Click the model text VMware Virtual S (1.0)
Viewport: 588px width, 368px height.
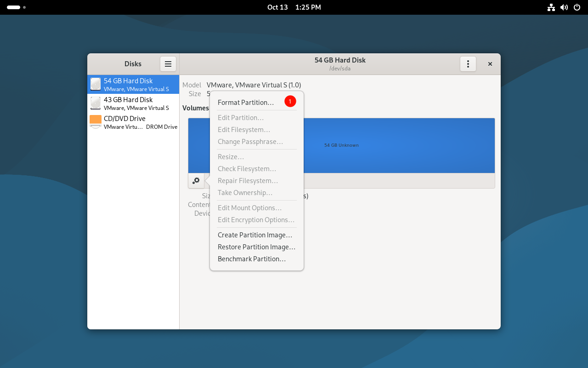(x=254, y=85)
